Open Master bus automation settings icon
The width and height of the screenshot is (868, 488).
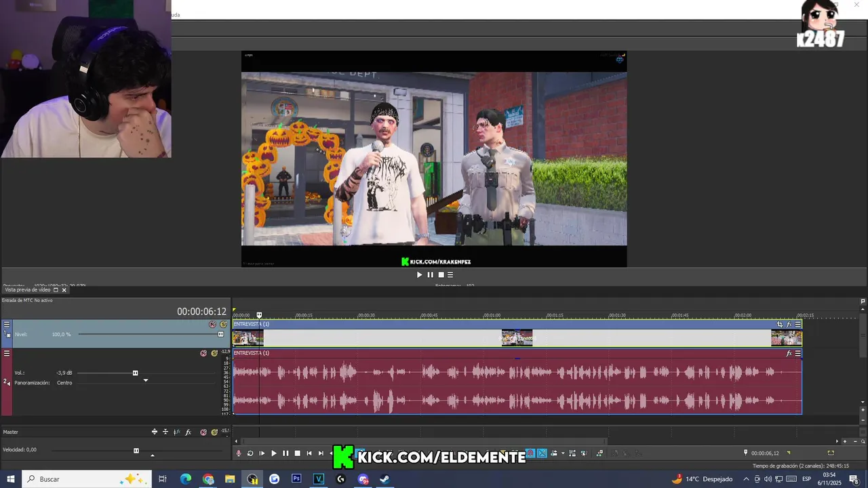[x=176, y=432]
